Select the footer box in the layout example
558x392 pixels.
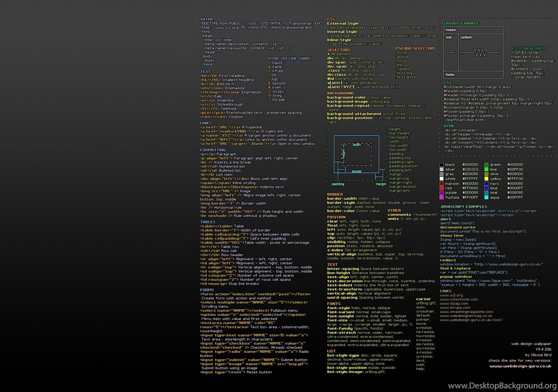pyautogui.click(x=473, y=74)
